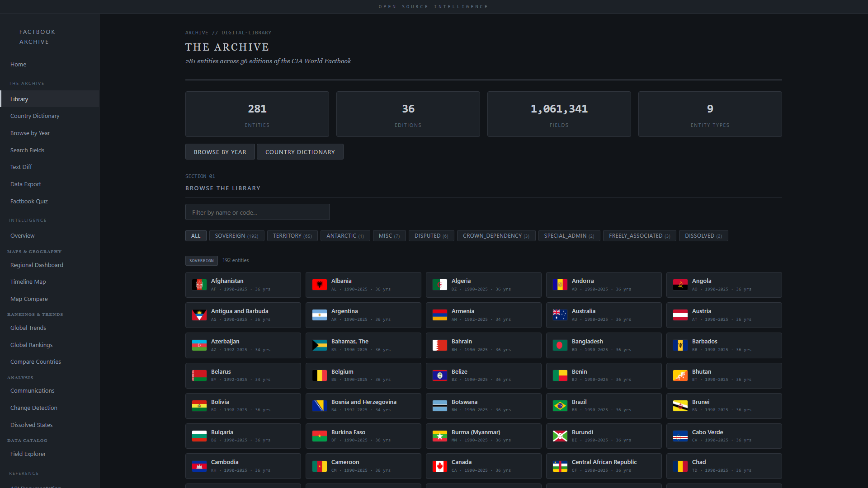The height and width of the screenshot is (488, 868).
Task: Open Country Dictionary in sidebar
Action: point(35,116)
